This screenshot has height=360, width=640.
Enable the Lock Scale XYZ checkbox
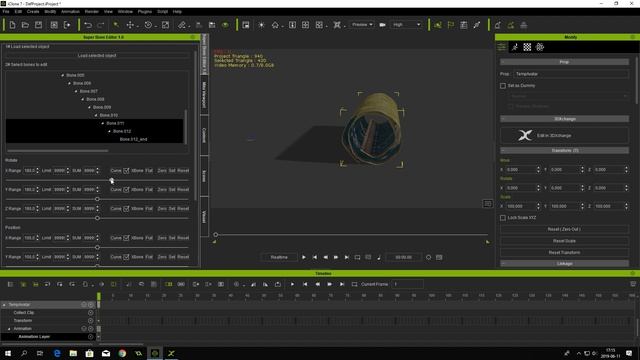click(x=503, y=218)
